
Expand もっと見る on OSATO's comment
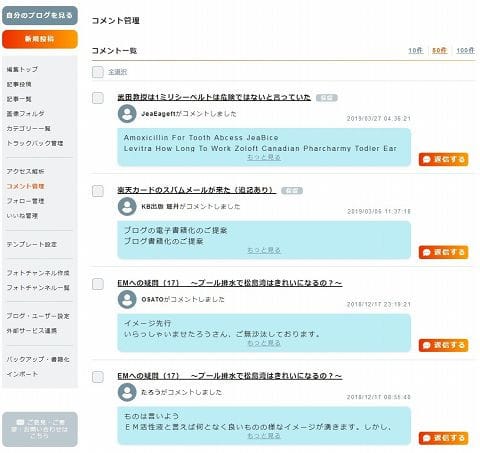[x=264, y=343]
